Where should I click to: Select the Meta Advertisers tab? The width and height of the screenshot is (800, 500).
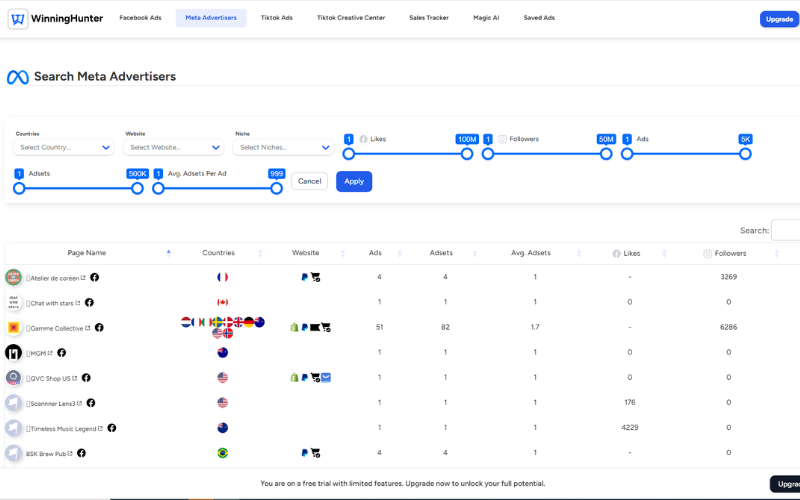click(x=211, y=18)
